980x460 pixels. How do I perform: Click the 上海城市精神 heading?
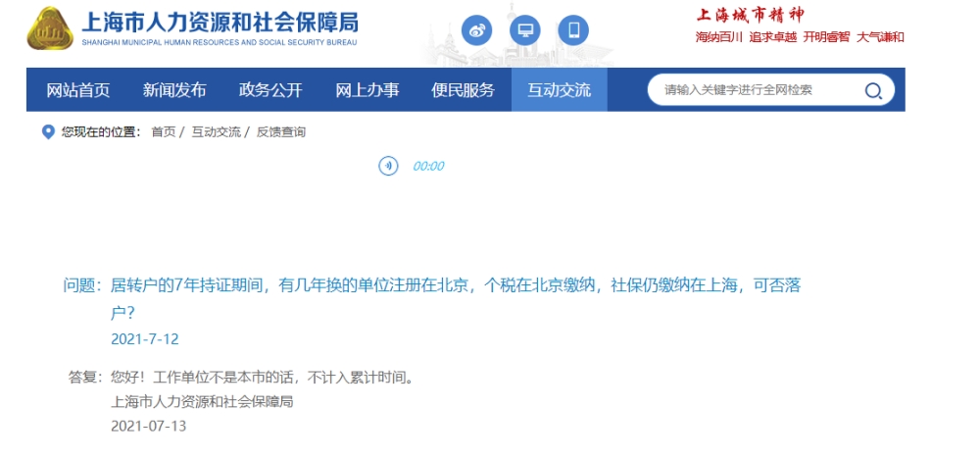tap(752, 15)
